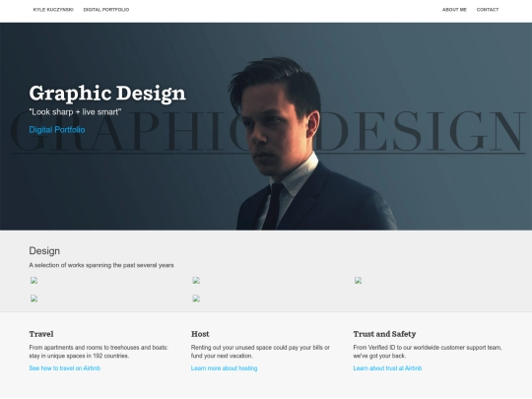Image resolution: width=532 pixels, height=399 pixels.
Task: Click the Trust and Safety heading
Action: click(385, 334)
